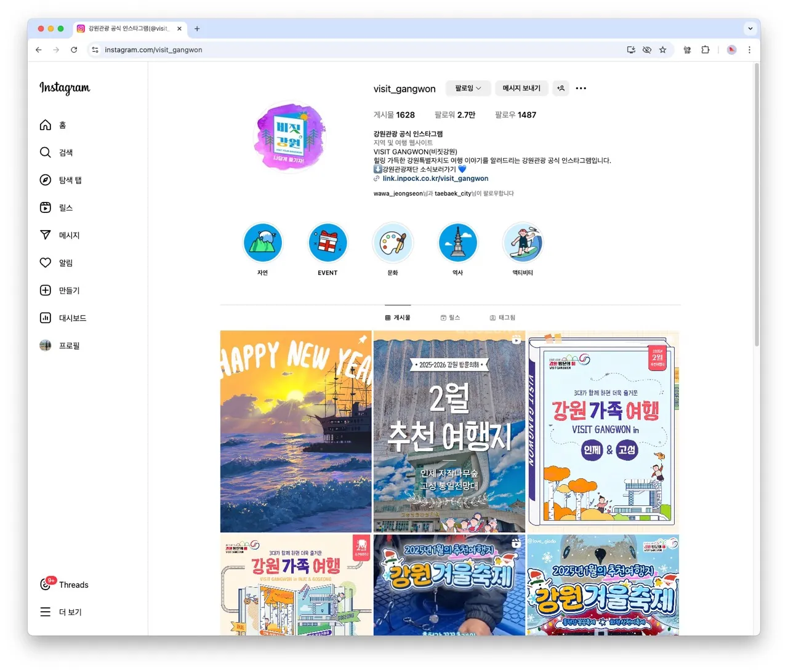Click the page vertical scrollbar

pos(757,205)
